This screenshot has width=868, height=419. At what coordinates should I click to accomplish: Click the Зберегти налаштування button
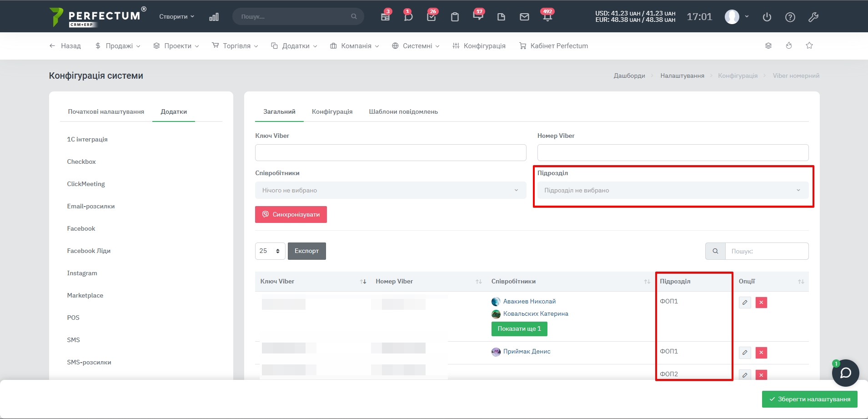[x=809, y=399]
